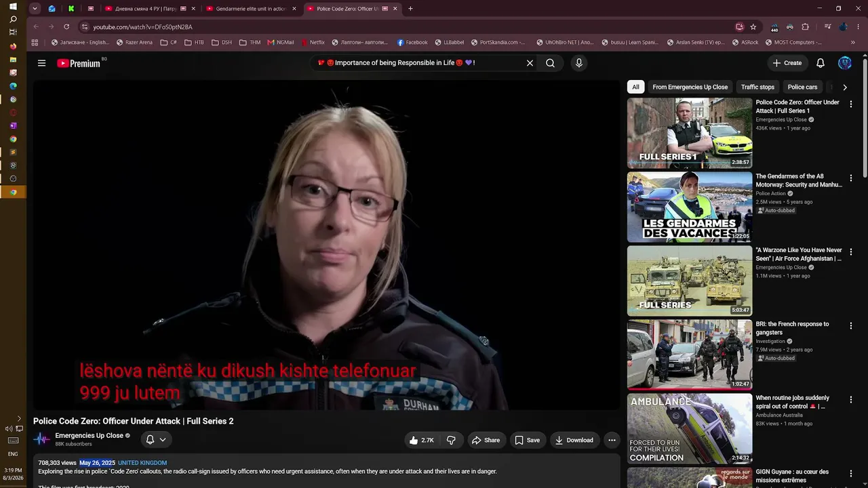Open options for BRI French response video
This screenshot has width=868, height=488.
[851, 326]
